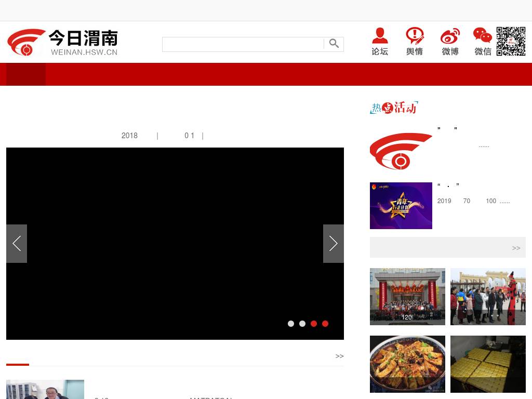Select the first carousel dot
The width and height of the screenshot is (532, 399).
click(x=291, y=324)
